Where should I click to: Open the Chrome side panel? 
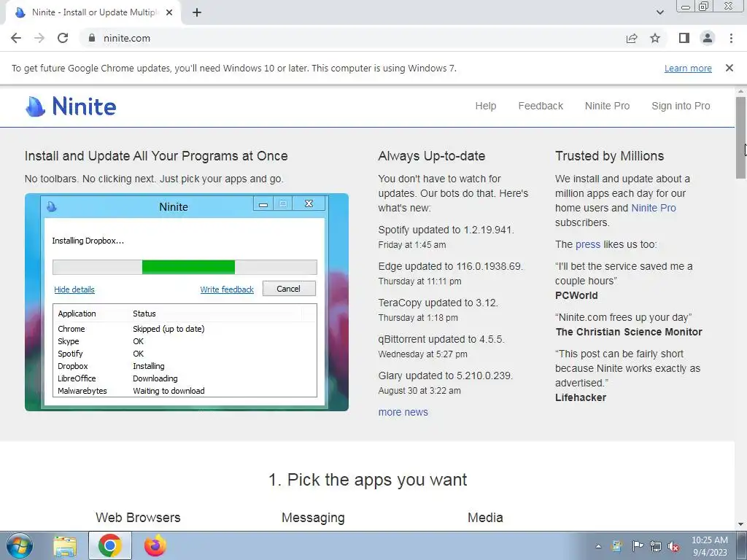pyautogui.click(x=684, y=38)
